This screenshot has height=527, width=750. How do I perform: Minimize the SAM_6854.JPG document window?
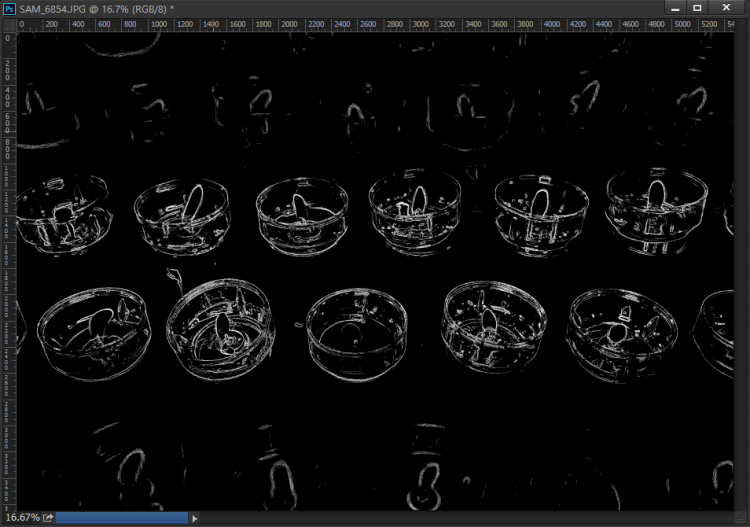[x=675, y=8]
